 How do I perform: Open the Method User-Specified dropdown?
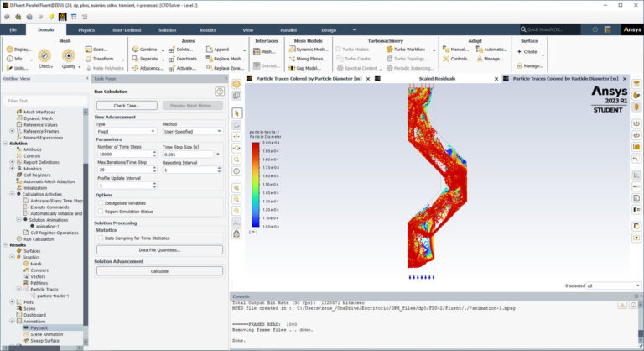click(192, 131)
